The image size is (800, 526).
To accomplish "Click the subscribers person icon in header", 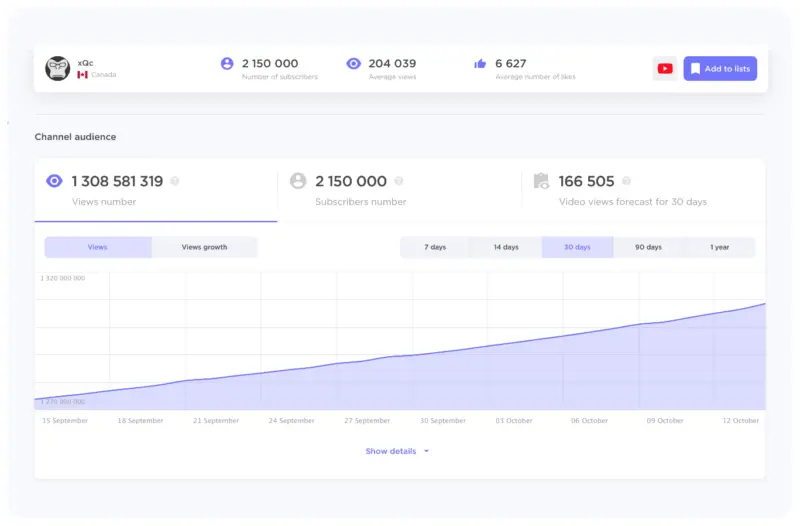I will pos(227,63).
